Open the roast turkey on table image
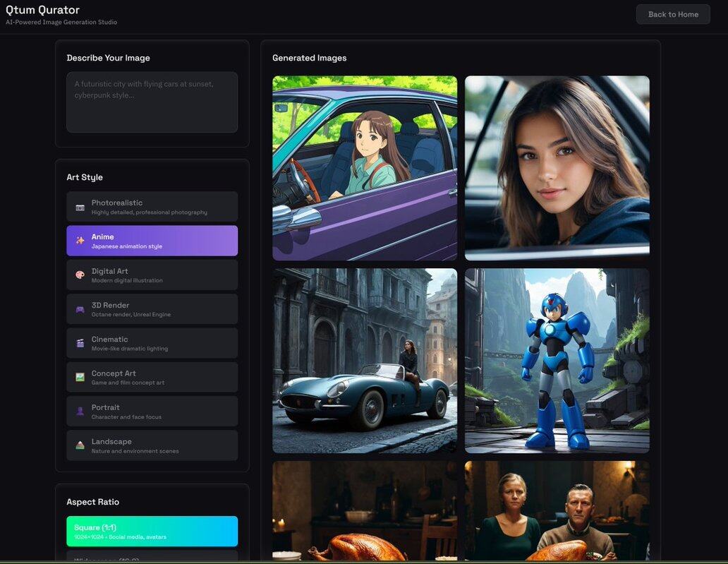 coord(365,510)
